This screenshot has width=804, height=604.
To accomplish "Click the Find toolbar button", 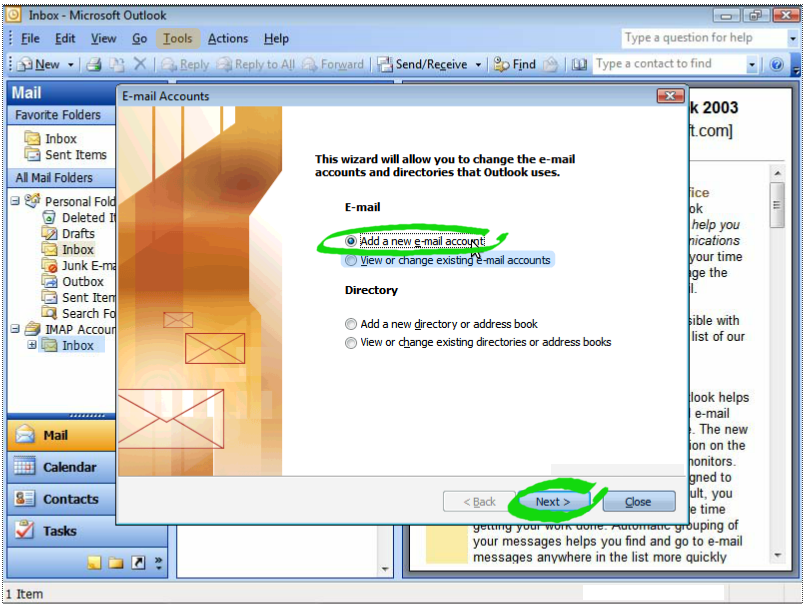I will point(514,64).
